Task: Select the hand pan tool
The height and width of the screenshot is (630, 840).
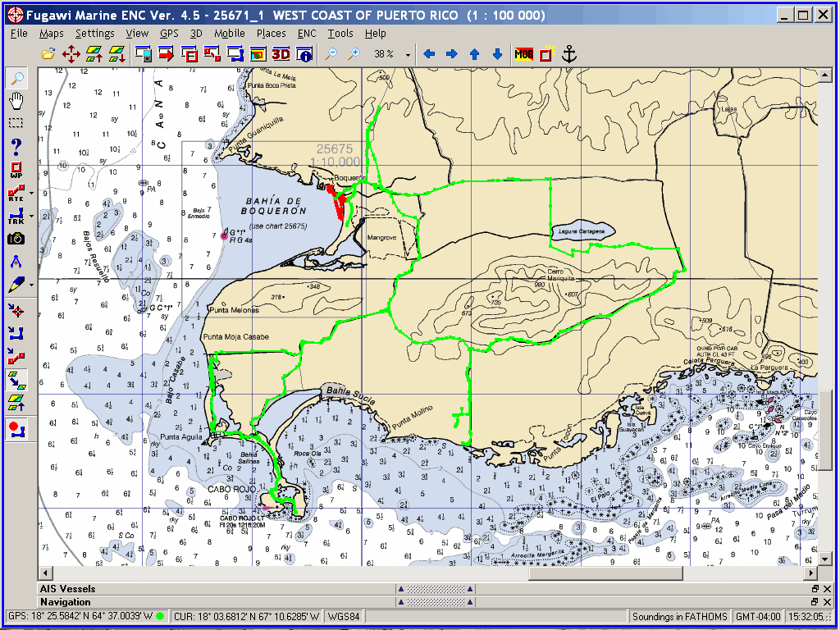Action: pos(17,100)
